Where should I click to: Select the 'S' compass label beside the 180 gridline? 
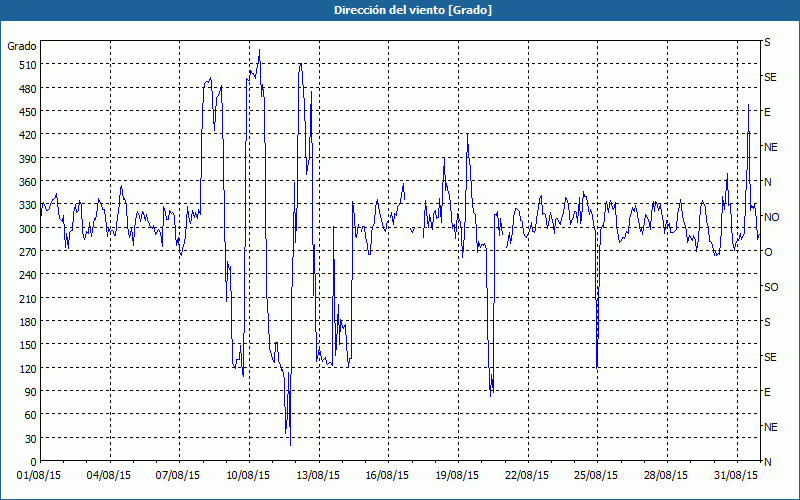(767, 322)
